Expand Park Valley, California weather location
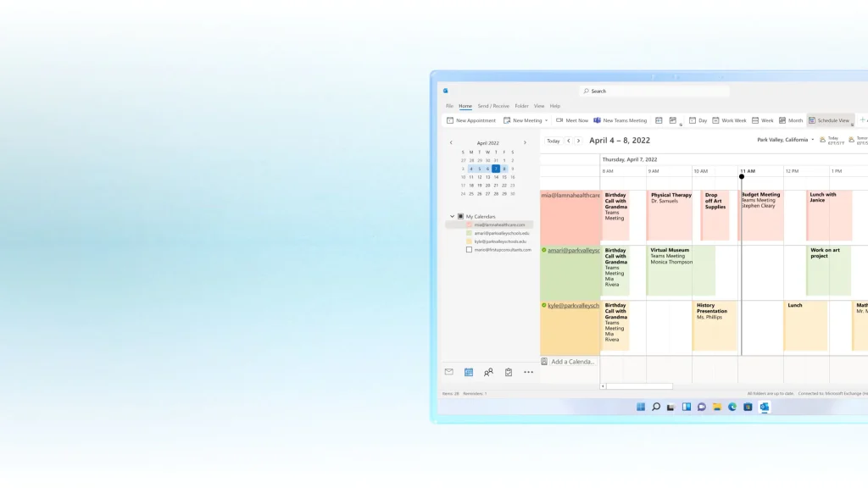868x488 pixels. click(812, 140)
